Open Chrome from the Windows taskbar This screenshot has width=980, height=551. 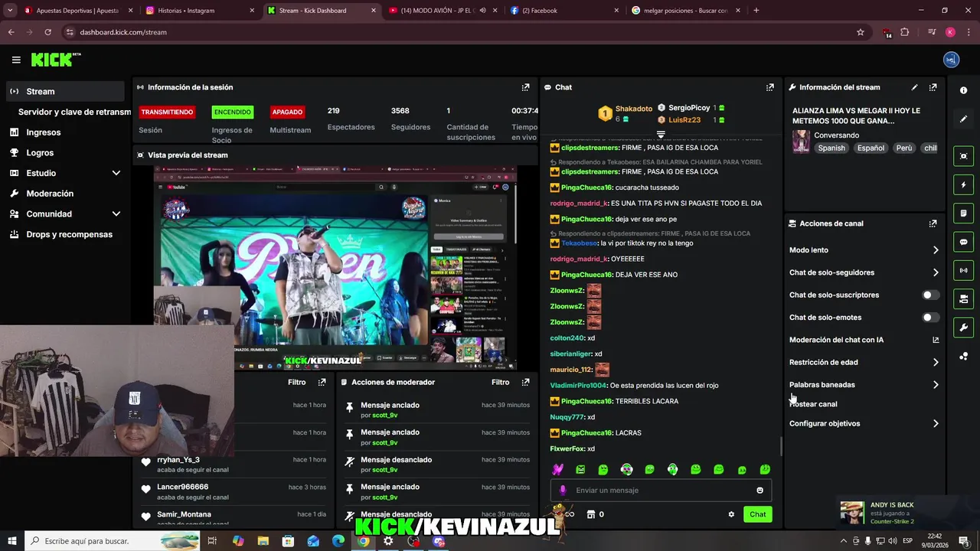tap(363, 541)
